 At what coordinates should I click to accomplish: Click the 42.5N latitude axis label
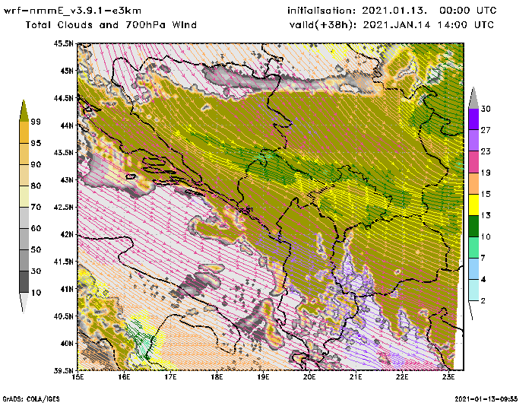[x=63, y=207]
